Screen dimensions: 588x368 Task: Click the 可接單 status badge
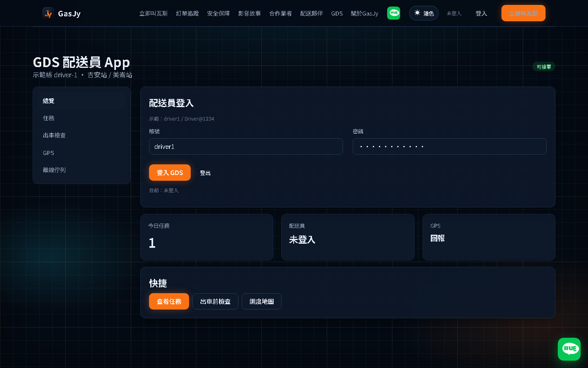click(544, 67)
